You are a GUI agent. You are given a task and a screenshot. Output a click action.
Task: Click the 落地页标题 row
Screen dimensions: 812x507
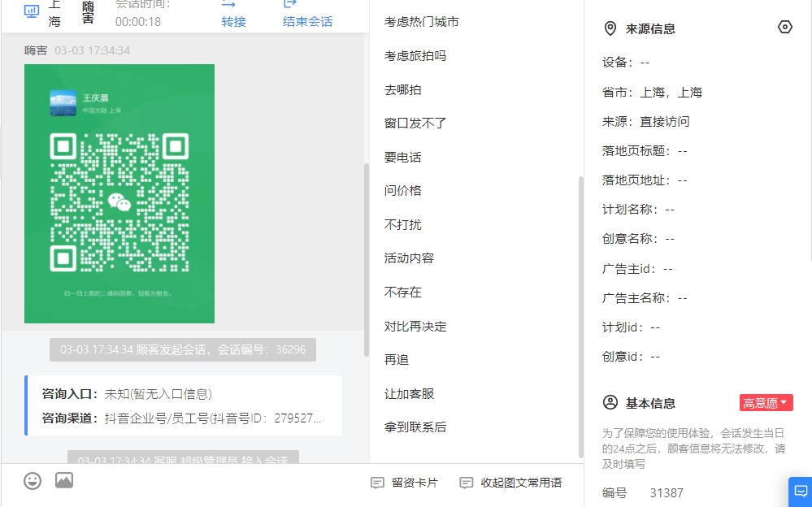(x=645, y=151)
